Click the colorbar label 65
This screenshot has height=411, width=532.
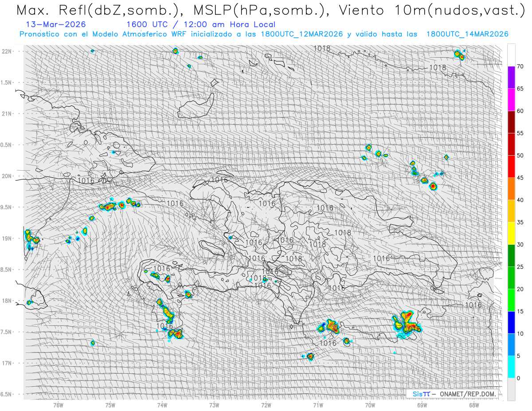coord(520,89)
